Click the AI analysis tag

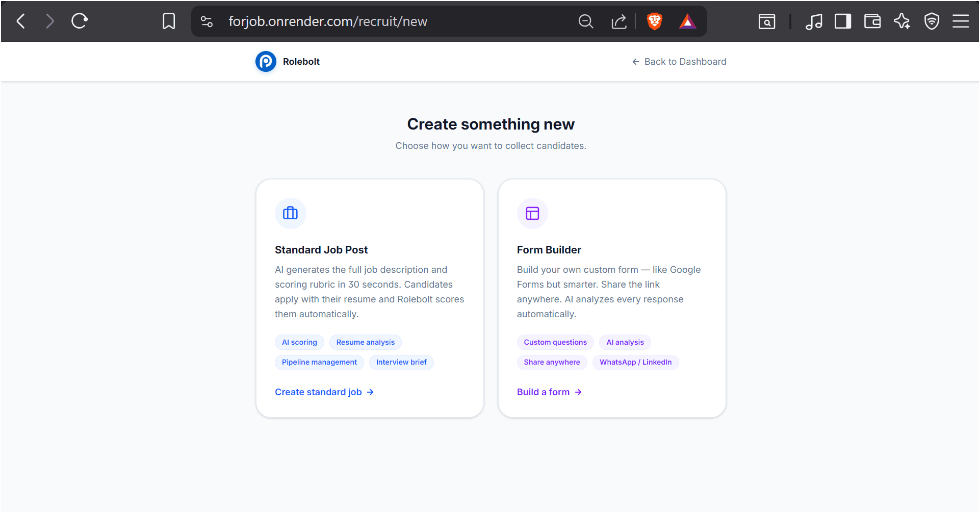(x=625, y=342)
